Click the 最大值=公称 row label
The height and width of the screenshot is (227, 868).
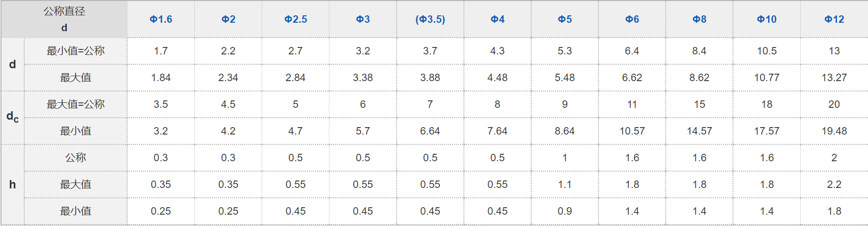click(x=76, y=104)
